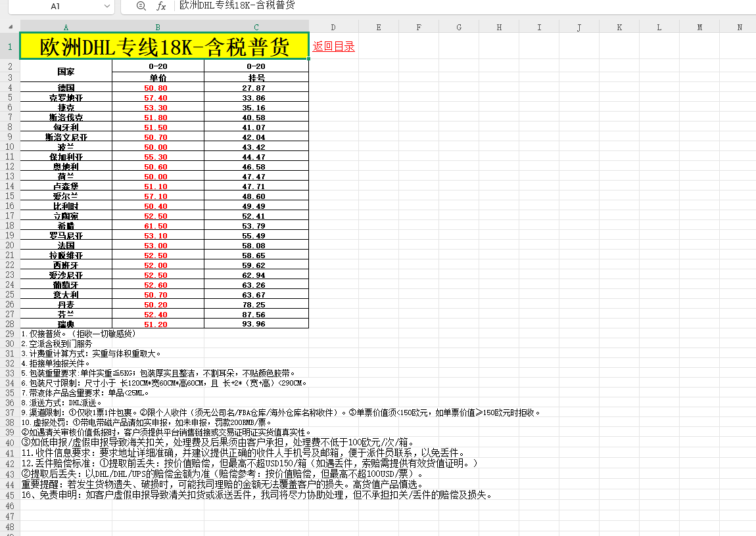Click the note starting 11.收件信息要求

coord(244,453)
